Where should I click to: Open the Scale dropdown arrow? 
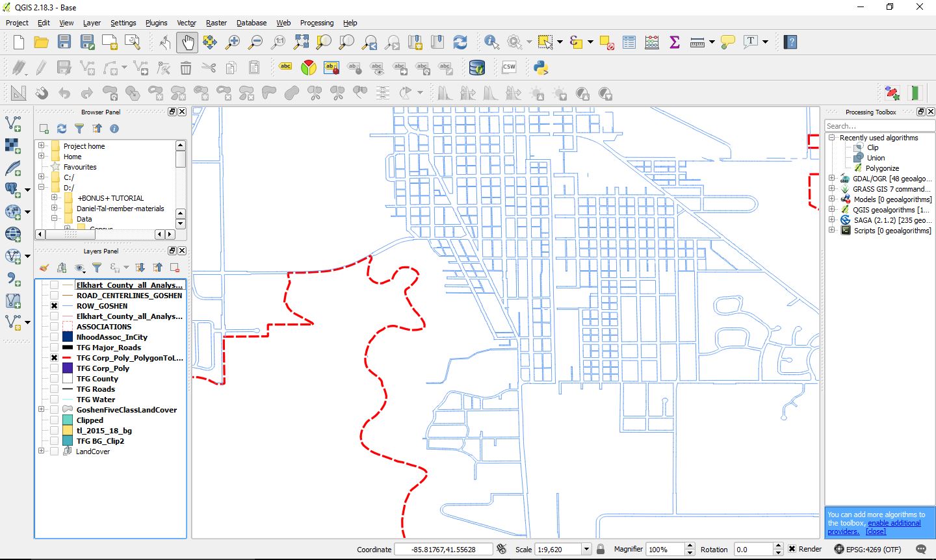586,549
